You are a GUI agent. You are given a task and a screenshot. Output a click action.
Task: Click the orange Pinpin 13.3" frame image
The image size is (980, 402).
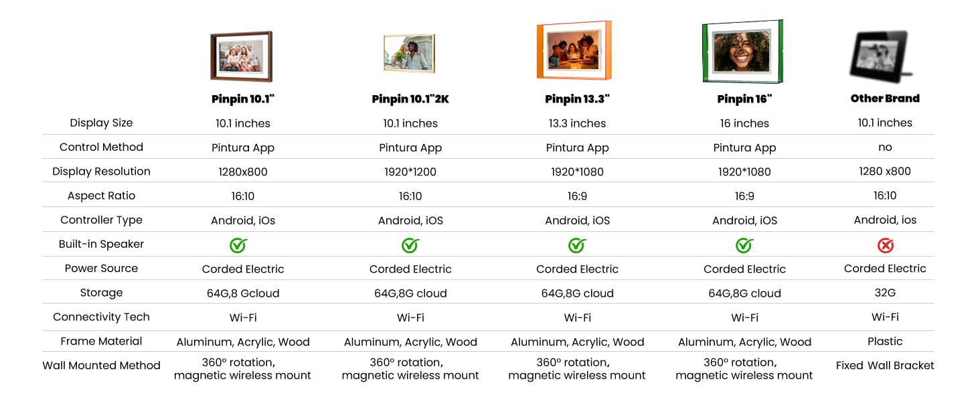point(574,51)
